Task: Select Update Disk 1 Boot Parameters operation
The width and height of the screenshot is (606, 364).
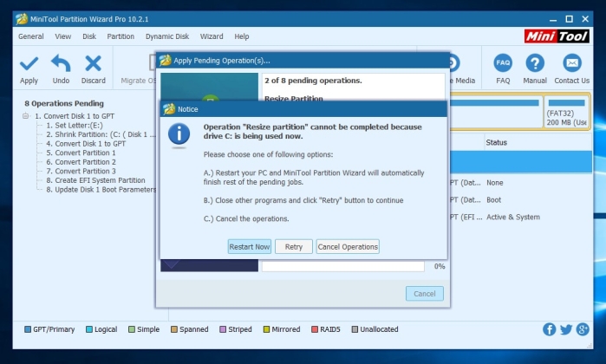Action: point(101,190)
